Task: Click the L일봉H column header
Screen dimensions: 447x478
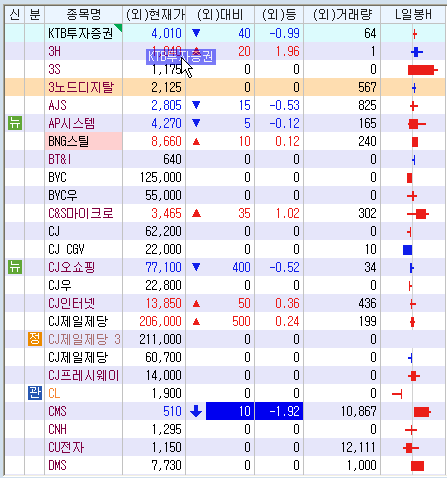Action: point(413,15)
